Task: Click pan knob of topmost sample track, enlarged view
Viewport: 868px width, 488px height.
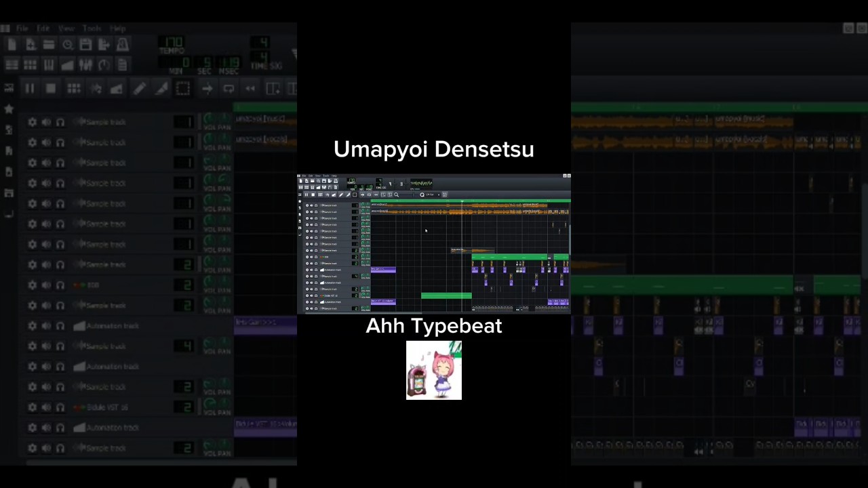Action: click(224, 119)
